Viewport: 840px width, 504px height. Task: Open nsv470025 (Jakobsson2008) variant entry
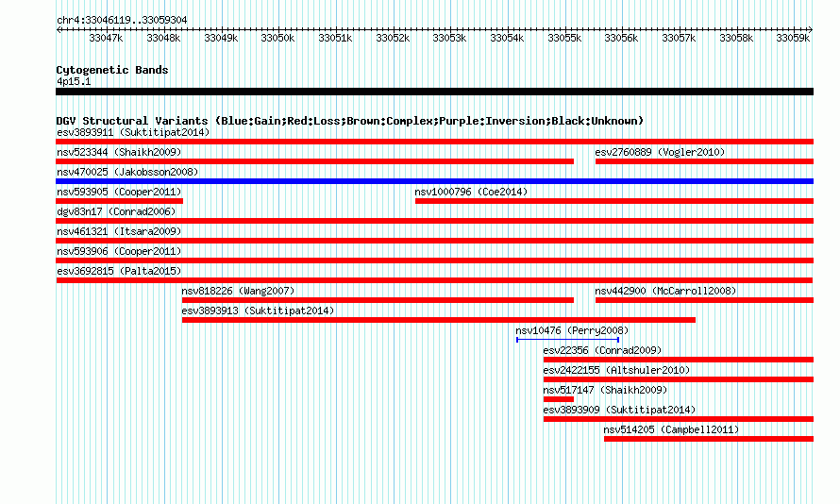coord(127,172)
